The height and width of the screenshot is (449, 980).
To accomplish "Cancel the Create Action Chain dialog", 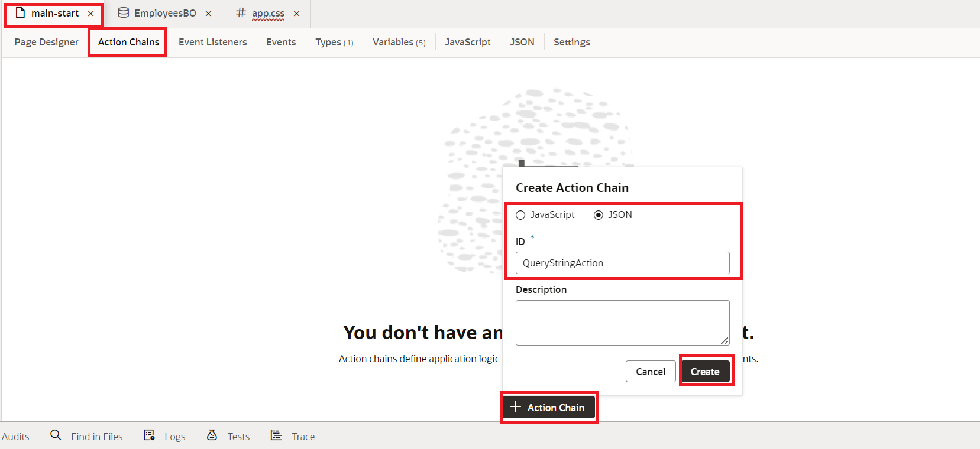I will tap(650, 372).
